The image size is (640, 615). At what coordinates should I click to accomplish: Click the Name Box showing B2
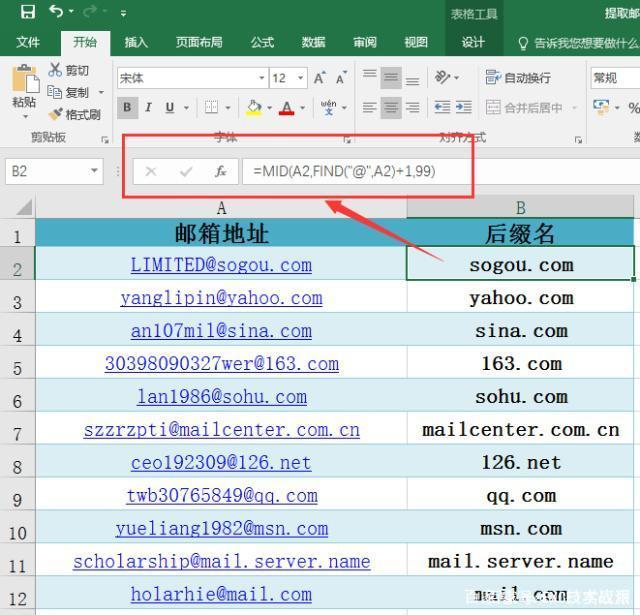54,171
